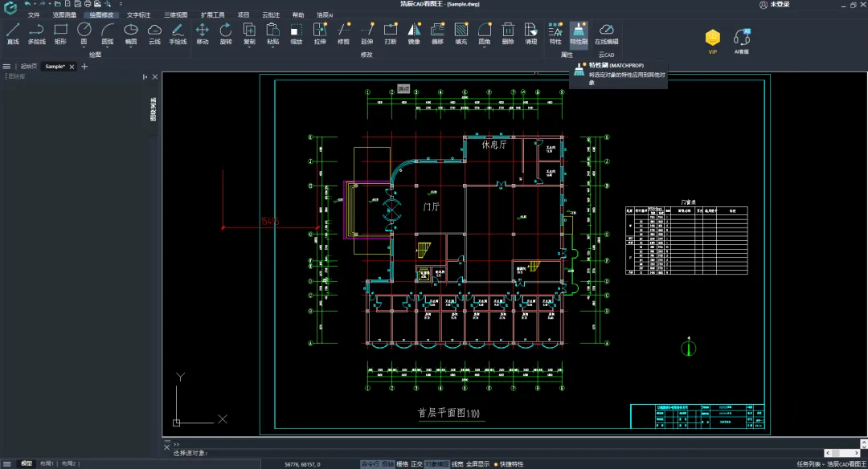Screen dimensions: 868x469
Task: Toggle 栅格 grid in status bar
Action: tap(403, 464)
